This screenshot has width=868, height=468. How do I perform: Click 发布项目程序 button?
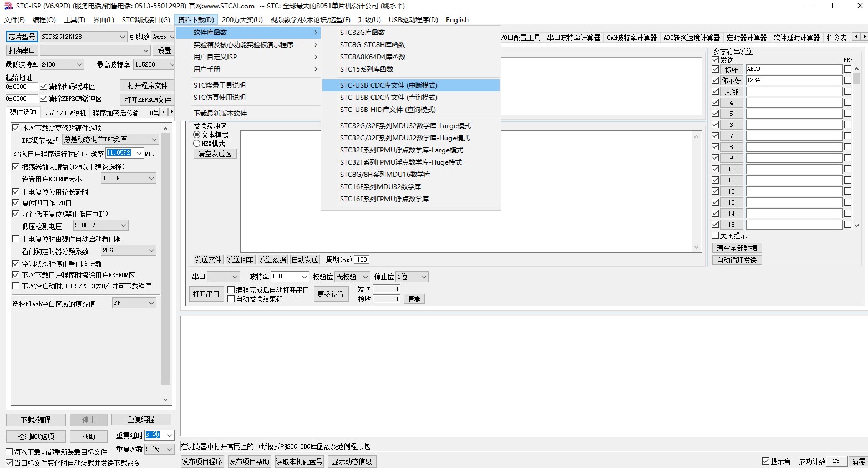coord(202,461)
